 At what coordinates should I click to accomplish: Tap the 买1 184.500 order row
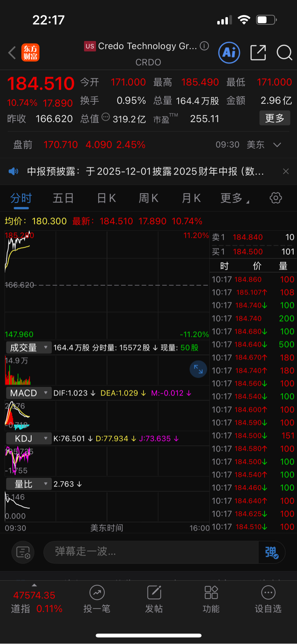coord(253,252)
